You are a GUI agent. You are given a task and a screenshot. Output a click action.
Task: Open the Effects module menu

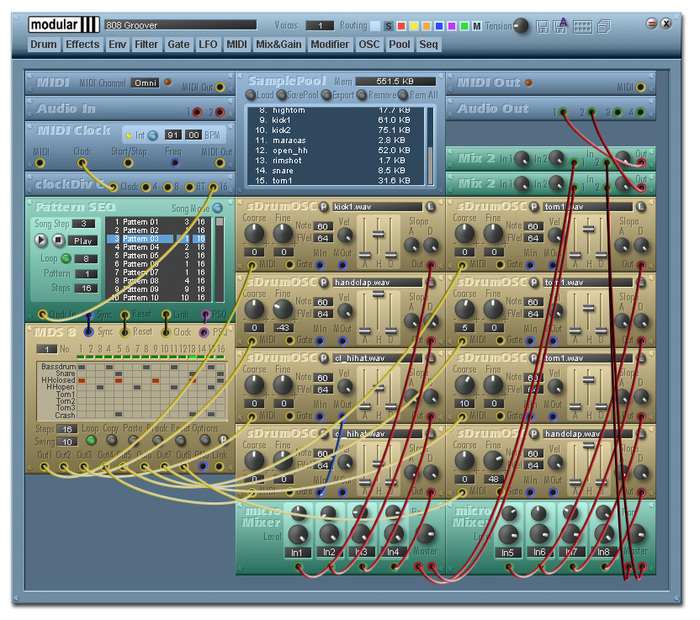click(x=83, y=45)
